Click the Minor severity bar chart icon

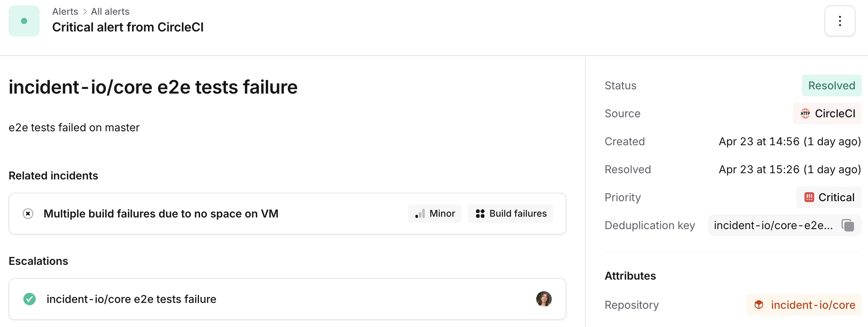point(420,214)
